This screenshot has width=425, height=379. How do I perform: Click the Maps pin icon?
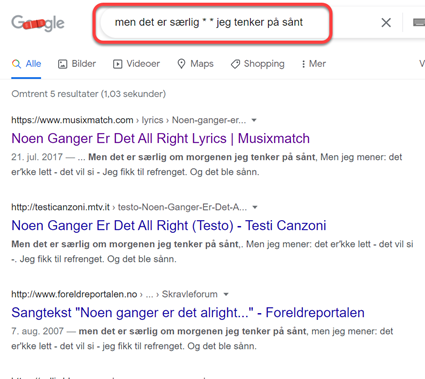pyautogui.click(x=181, y=64)
